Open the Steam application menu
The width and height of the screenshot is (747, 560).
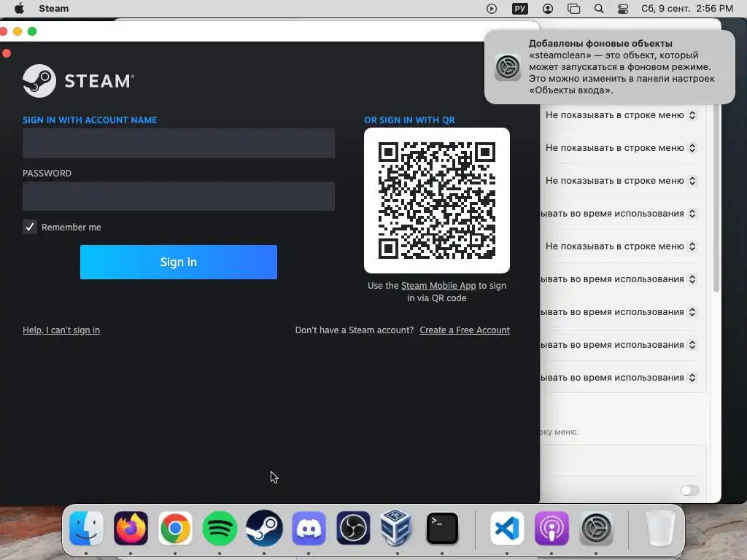[54, 9]
